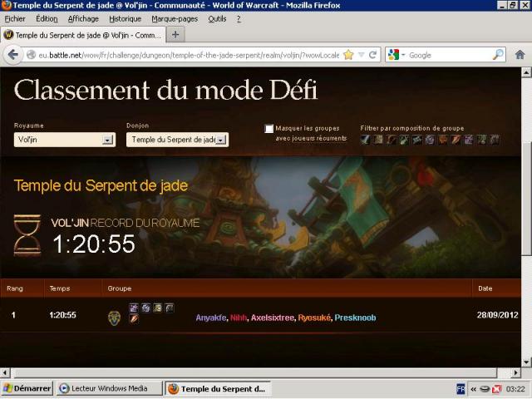Click the 1:20:55 time in rank 1 row
Screen dimensions: 532x399
pyautogui.click(x=63, y=315)
